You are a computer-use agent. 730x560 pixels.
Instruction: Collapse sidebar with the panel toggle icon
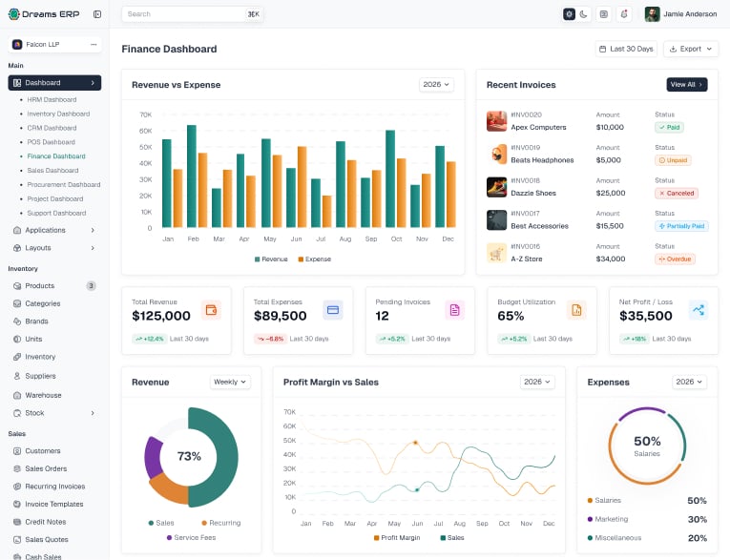(97, 14)
